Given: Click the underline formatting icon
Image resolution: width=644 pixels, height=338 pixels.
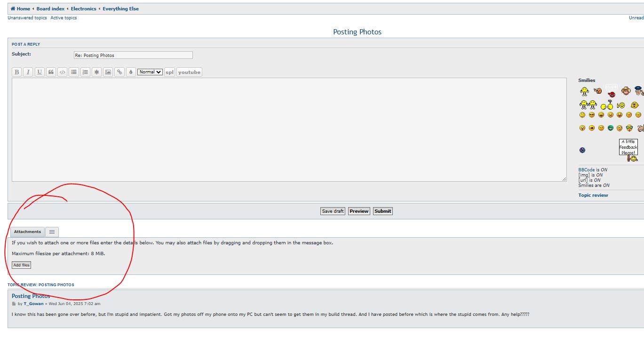Looking at the screenshot, I should coord(40,72).
